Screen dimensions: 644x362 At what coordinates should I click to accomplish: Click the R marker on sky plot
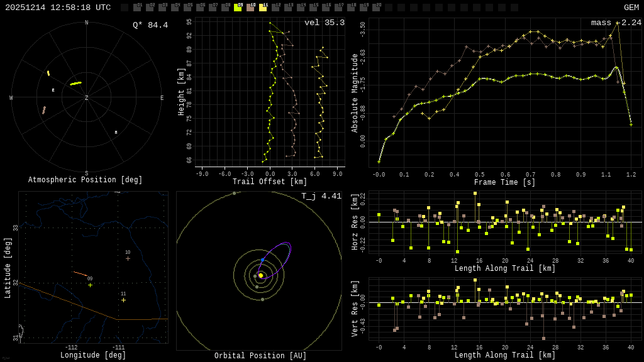[x=53, y=90]
